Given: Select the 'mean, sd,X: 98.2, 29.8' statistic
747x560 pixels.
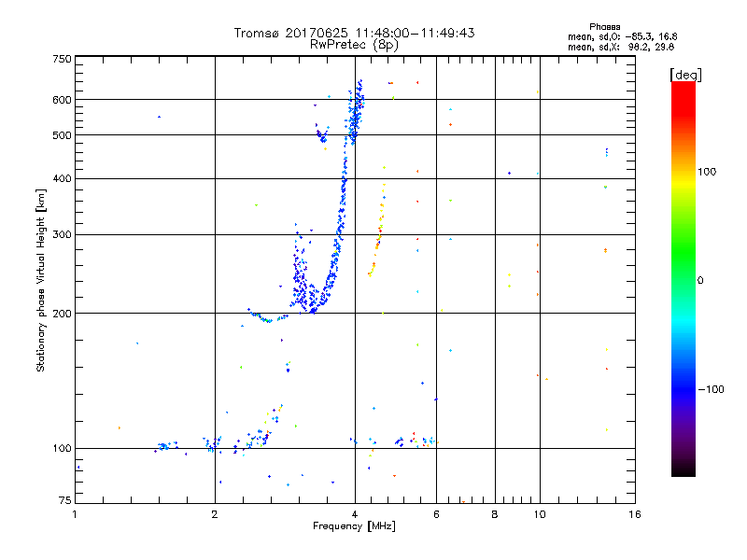Looking at the screenshot, I should [621, 47].
